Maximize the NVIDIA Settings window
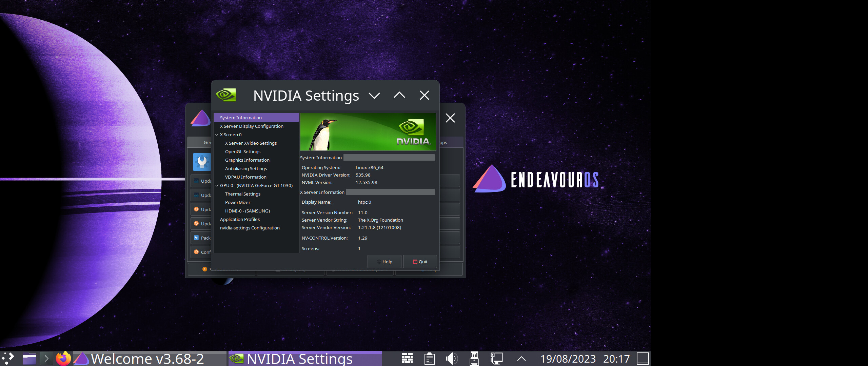This screenshot has width=868, height=366. click(x=399, y=96)
